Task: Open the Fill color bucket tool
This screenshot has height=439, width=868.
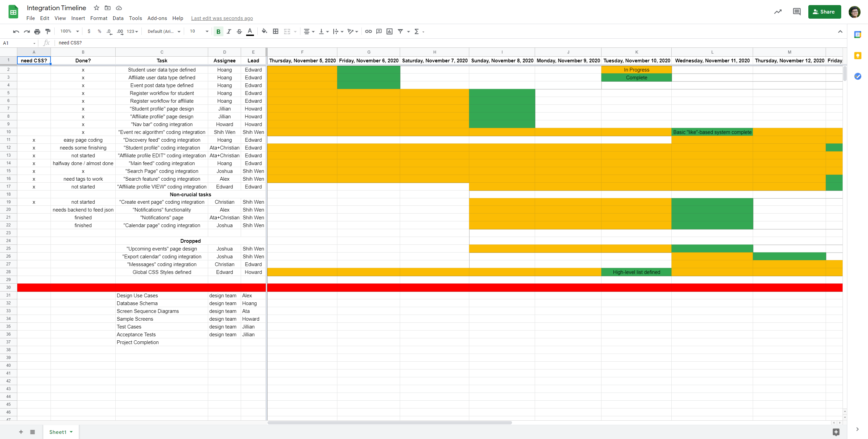Action: [x=264, y=32]
